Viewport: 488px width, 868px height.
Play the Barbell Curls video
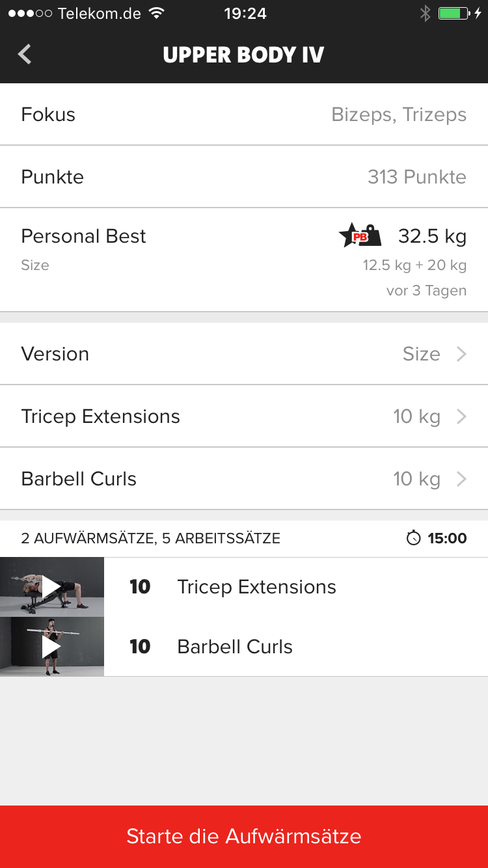pyautogui.click(x=51, y=647)
